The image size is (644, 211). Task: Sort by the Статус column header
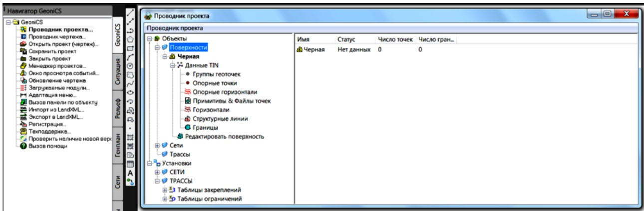pos(355,39)
